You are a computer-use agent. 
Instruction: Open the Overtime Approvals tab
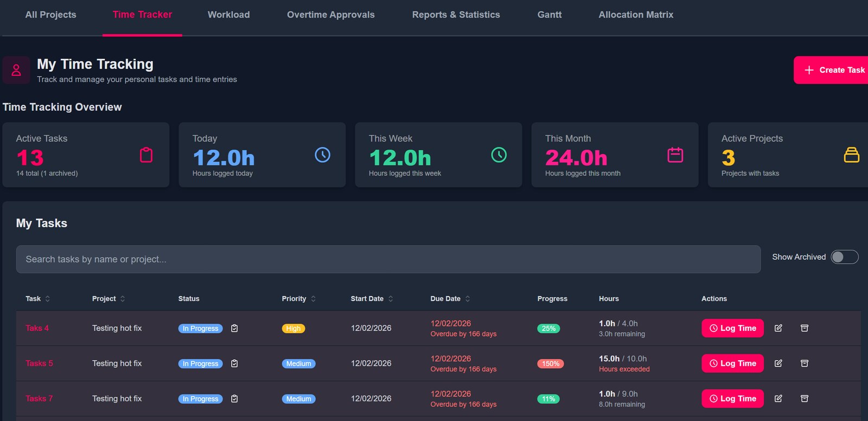[330, 15]
